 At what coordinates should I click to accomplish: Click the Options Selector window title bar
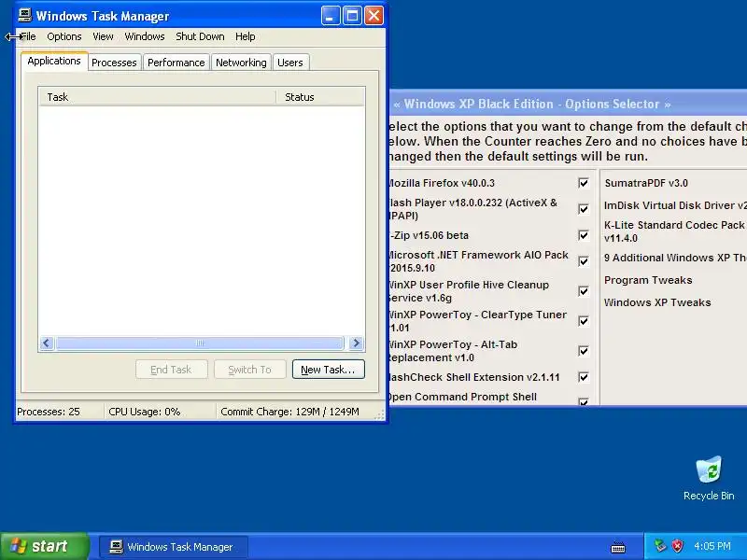tap(568, 104)
